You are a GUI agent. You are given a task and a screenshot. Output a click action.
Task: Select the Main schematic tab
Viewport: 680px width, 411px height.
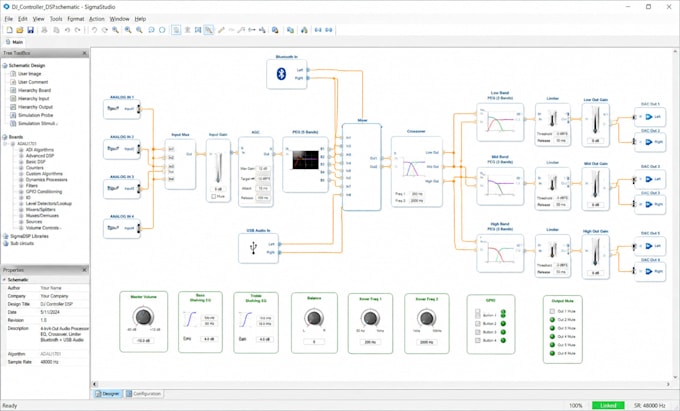(14, 42)
